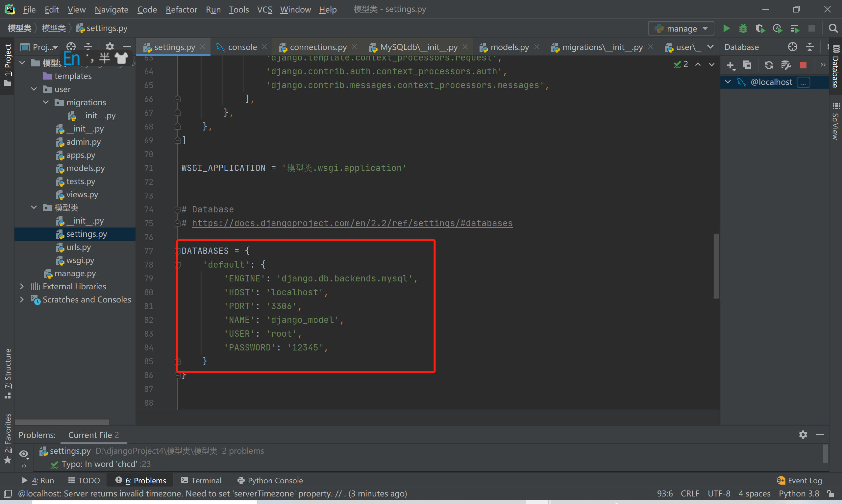Toggle the Database side tool window
The width and height of the screenshot is (842, 504).
(836, 68)
